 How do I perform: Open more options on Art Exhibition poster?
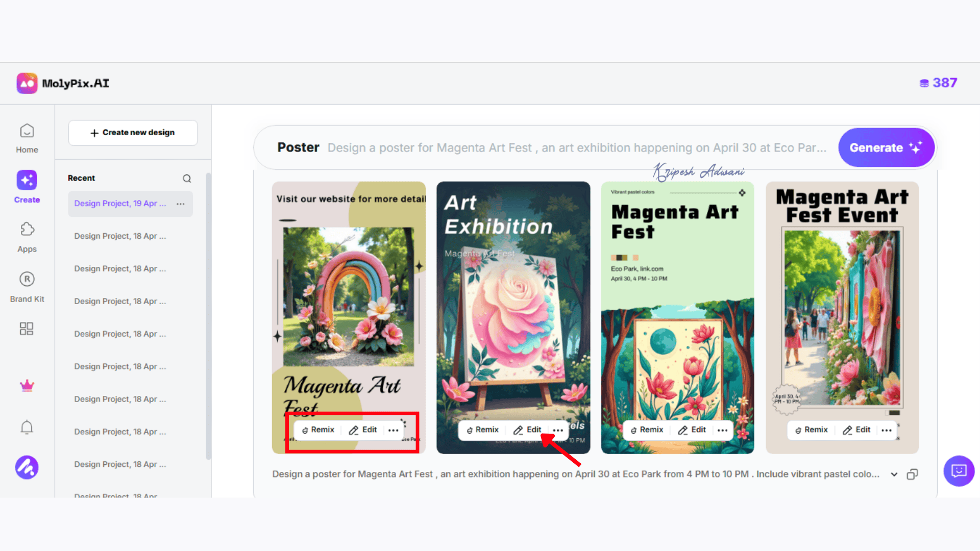[x=558, y=430]
